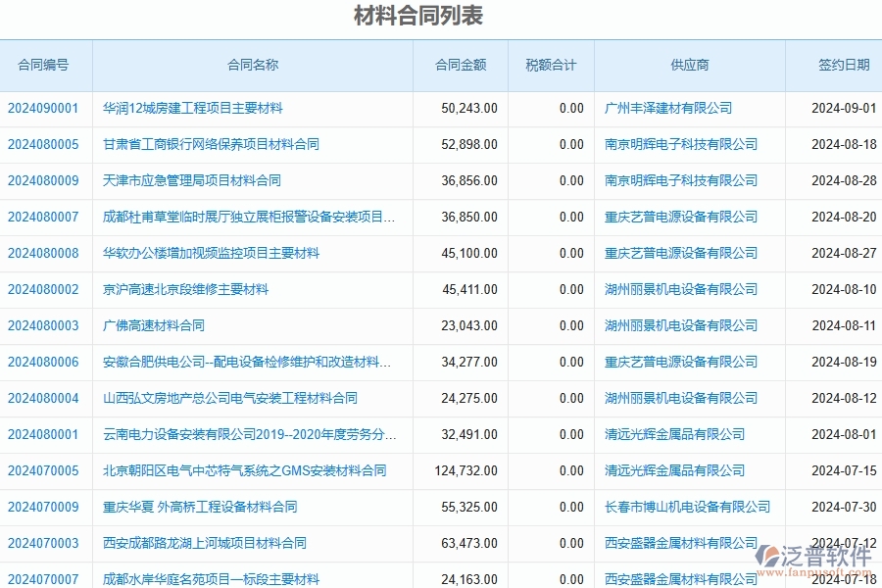Open contract 2024080002 details
The image size is (882, 588).
(45, 289)
